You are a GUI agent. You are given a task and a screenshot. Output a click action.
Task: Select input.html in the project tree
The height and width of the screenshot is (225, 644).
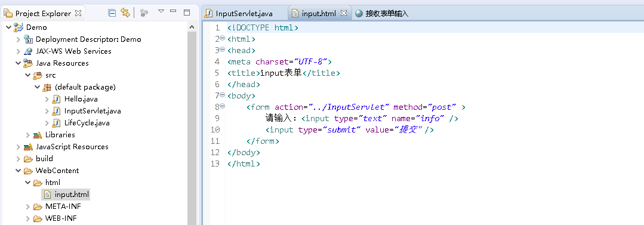coord(72,194)
